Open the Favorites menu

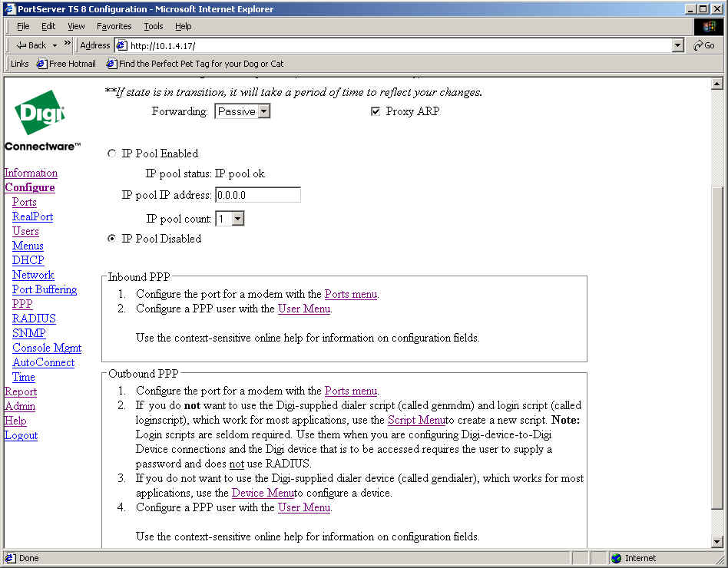[x=114, y=26]
